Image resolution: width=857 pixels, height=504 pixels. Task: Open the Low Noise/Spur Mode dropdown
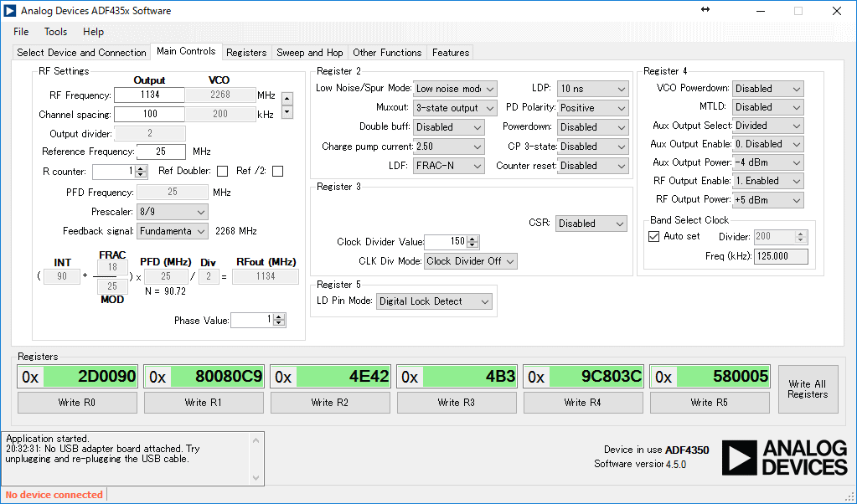point(455,89)
